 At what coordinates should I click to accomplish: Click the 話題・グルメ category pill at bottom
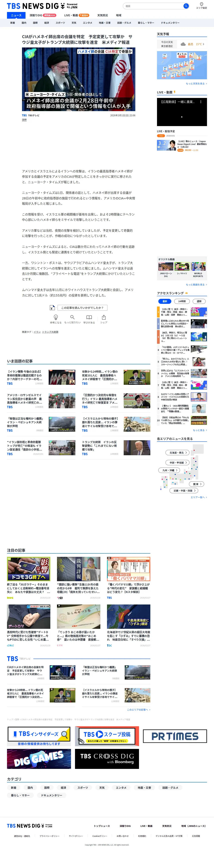pyautogui.click(x=170, y=788)
